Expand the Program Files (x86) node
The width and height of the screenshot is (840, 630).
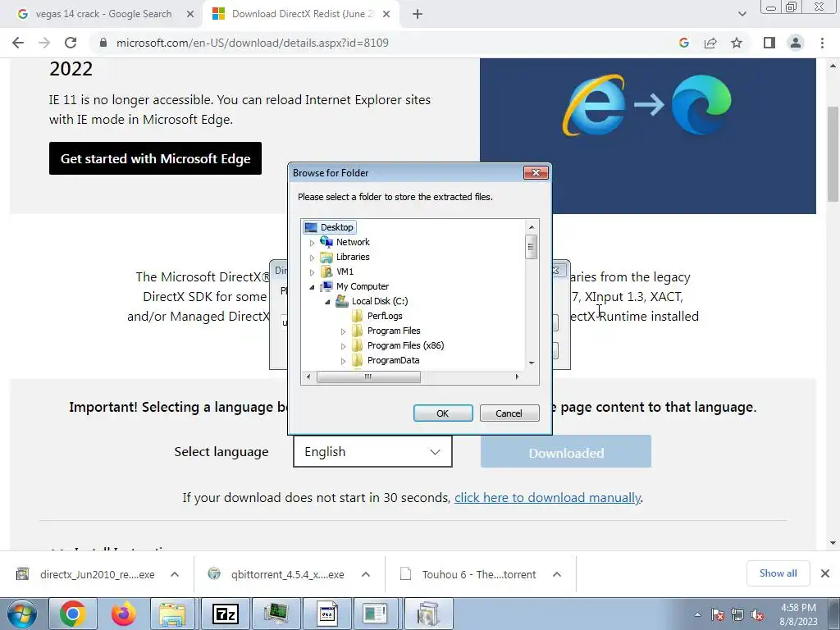343,347
